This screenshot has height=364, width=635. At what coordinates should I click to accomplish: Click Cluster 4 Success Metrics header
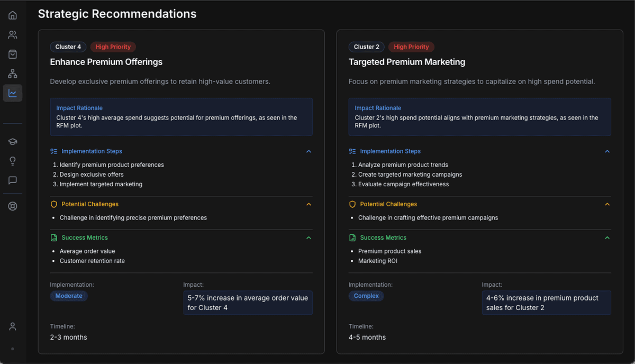(85, 238)
